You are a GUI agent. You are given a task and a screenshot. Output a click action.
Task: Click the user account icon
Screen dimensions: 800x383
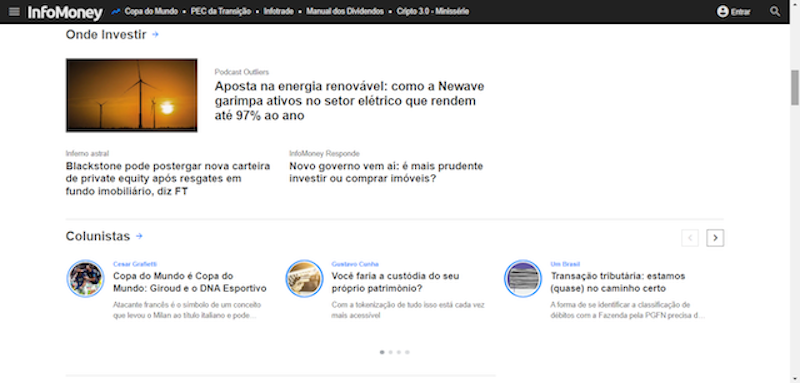tap(722, 11)
